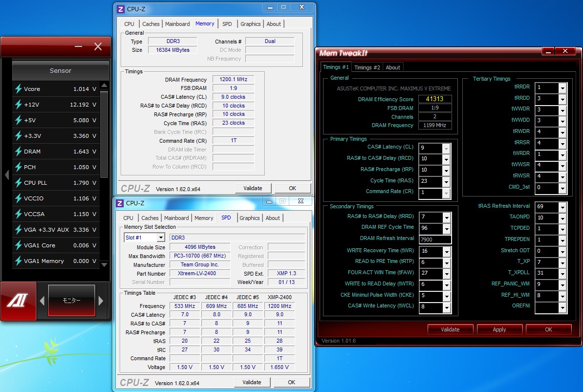Open the T_XPDLL value dropdown
Viewport: 583px width, 392px height.
(x=562, y=273)
